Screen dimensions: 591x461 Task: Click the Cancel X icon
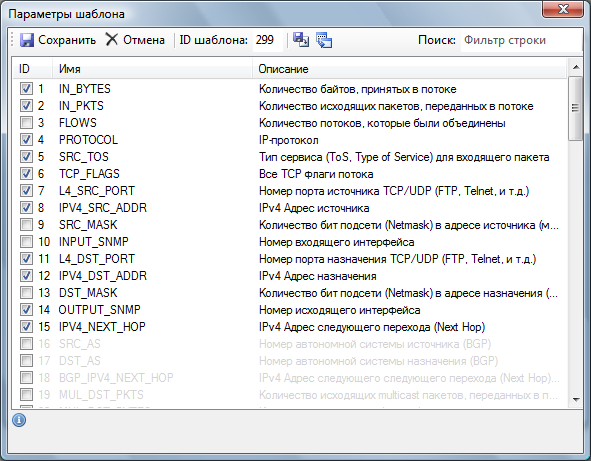112,39
